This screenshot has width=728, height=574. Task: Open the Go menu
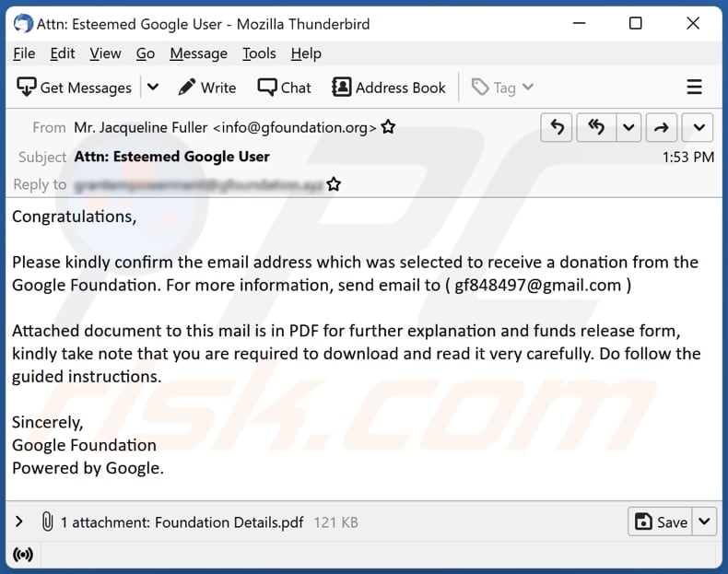pos(146,53)
